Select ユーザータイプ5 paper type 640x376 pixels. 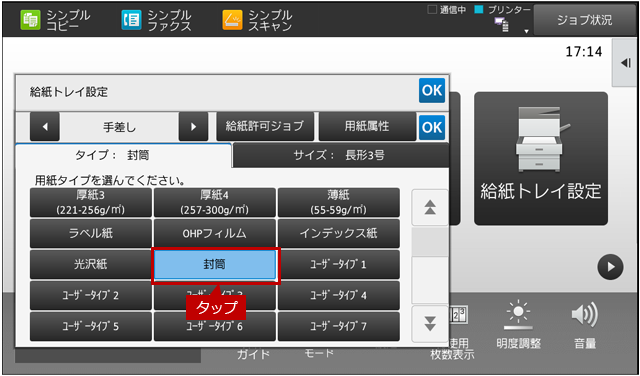[91, 327]
